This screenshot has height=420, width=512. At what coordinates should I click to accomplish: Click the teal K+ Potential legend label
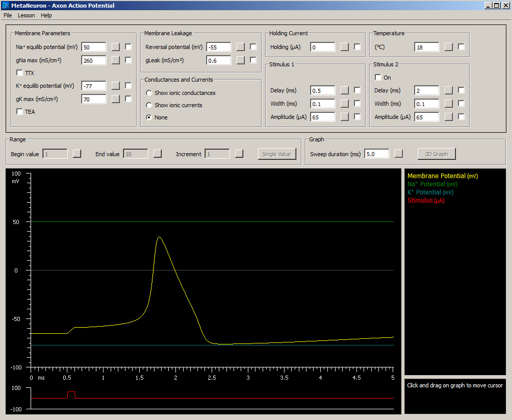430,192
